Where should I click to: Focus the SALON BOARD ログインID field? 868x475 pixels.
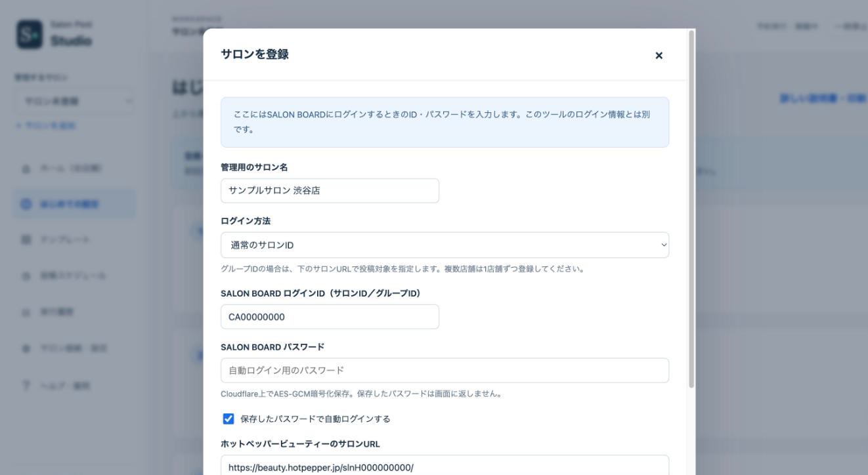pos(330,317)
